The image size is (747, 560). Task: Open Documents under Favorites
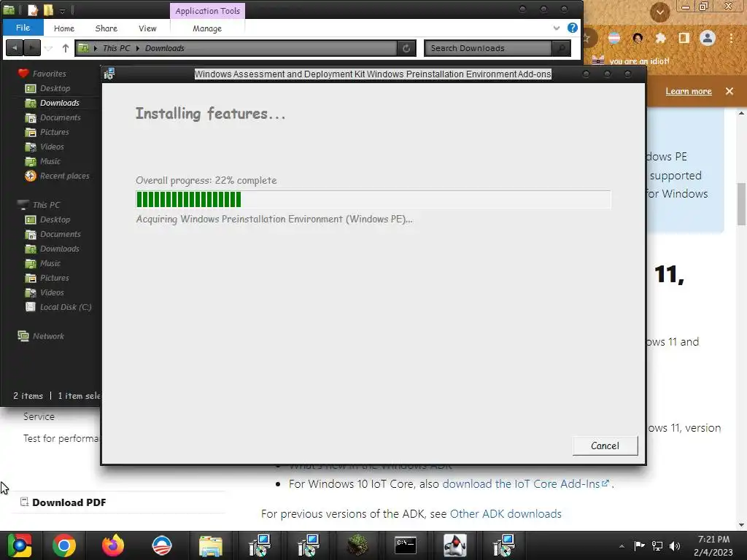(60, 117)
